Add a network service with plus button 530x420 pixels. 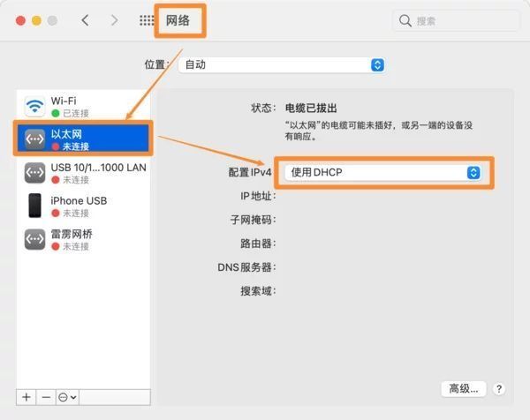26,397
